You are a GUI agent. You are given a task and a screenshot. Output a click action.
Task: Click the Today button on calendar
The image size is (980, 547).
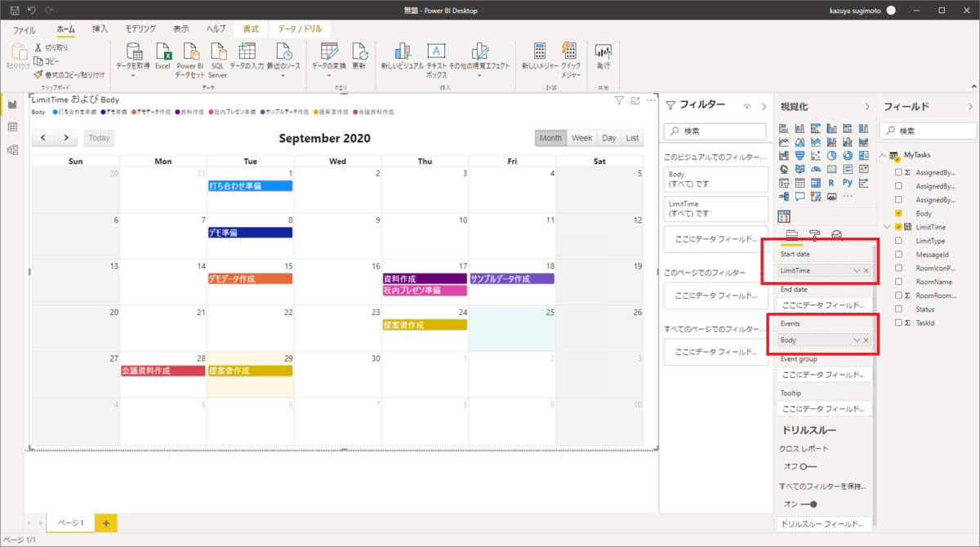[99, 138]
